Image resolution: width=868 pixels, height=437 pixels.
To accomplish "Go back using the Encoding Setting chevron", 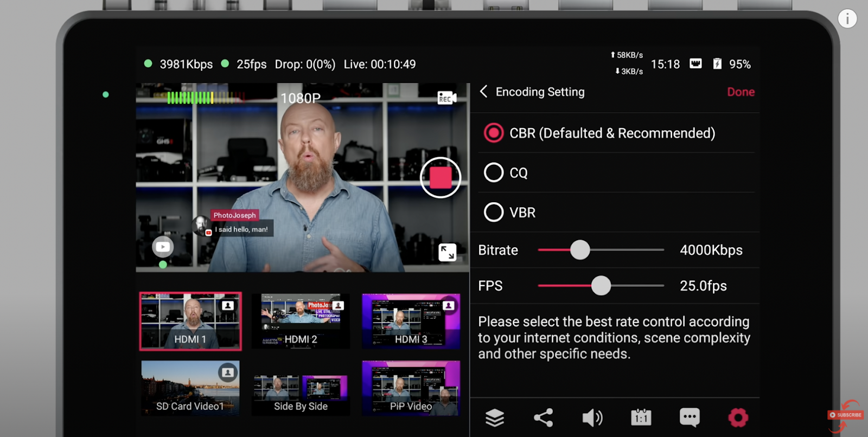I will pyautogui.click(x=483, y=92).
